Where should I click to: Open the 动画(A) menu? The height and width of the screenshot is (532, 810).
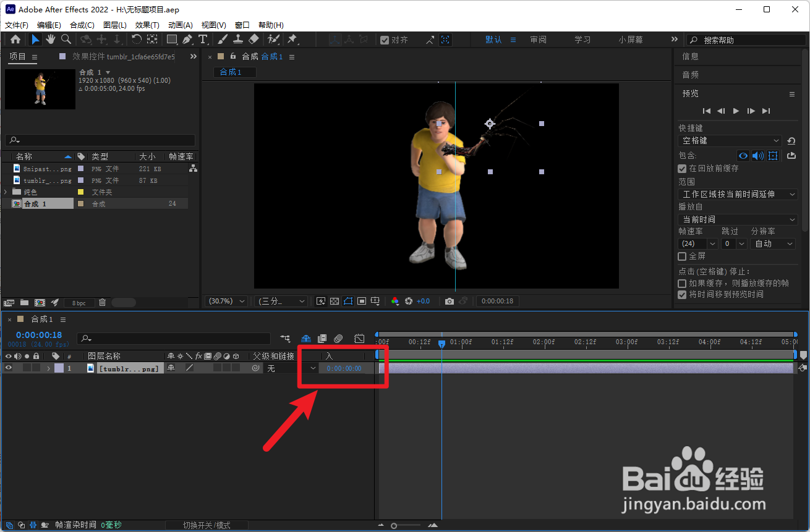[180, 25]
